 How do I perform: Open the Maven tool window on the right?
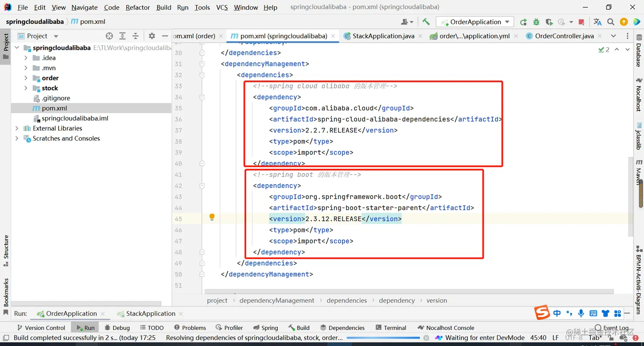(x=639, y=172)
